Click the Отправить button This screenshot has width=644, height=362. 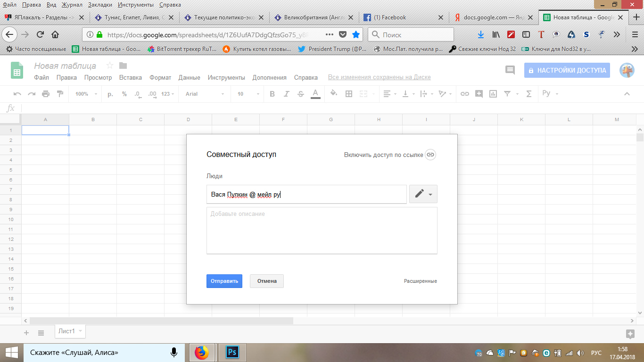(x=224, y=281)
